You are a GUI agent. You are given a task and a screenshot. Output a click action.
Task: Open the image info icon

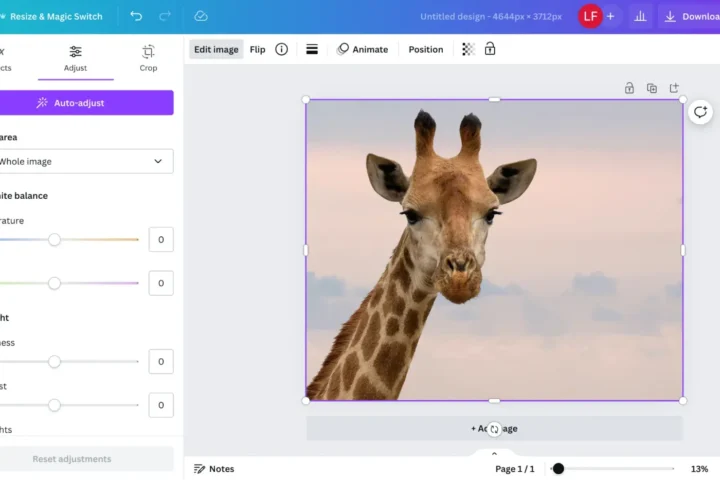[282, 49]
